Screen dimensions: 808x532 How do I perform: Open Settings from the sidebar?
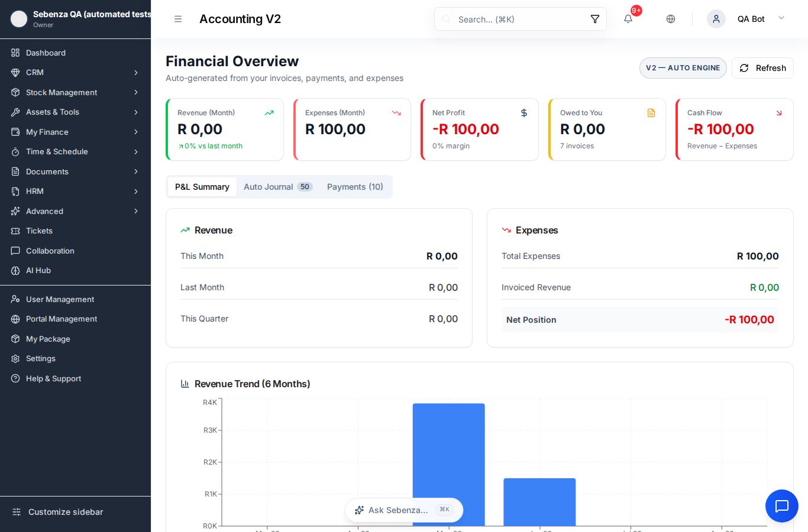(75, 358)
